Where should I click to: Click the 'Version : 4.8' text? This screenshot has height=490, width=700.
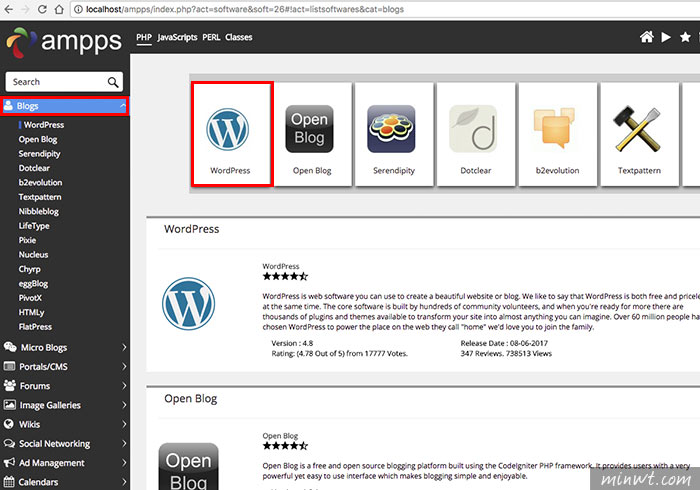292,343
